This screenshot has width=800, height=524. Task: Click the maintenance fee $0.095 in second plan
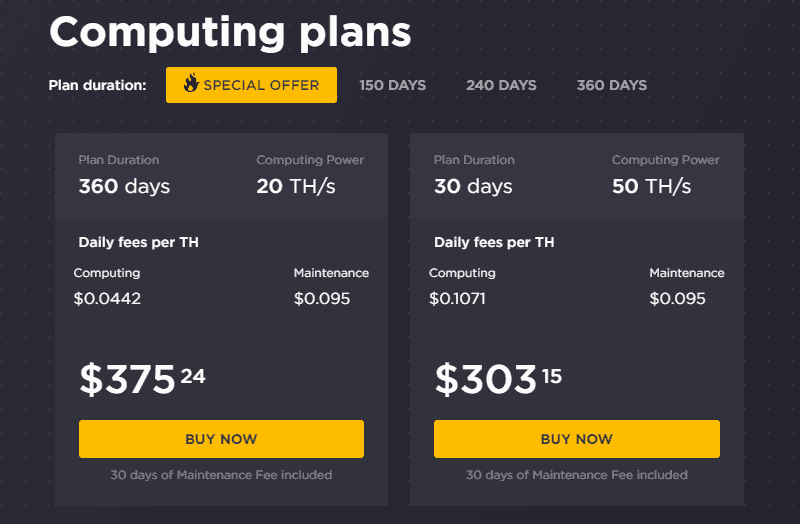[678, 298]
